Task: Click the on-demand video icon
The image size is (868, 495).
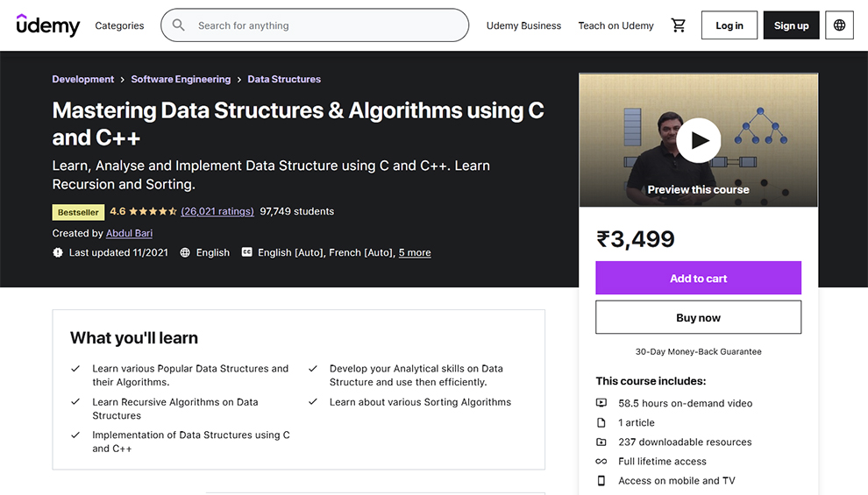Action: 601,403
